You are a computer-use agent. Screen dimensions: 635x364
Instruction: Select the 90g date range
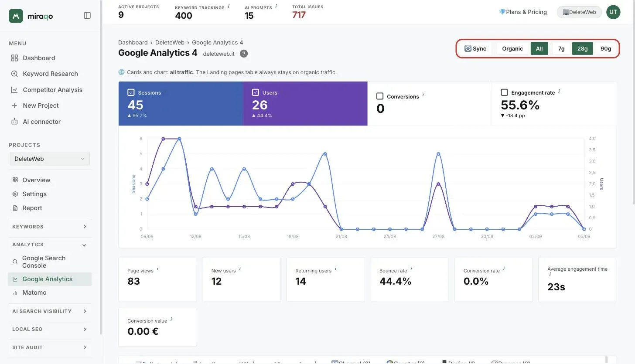(x=606, y=48)
